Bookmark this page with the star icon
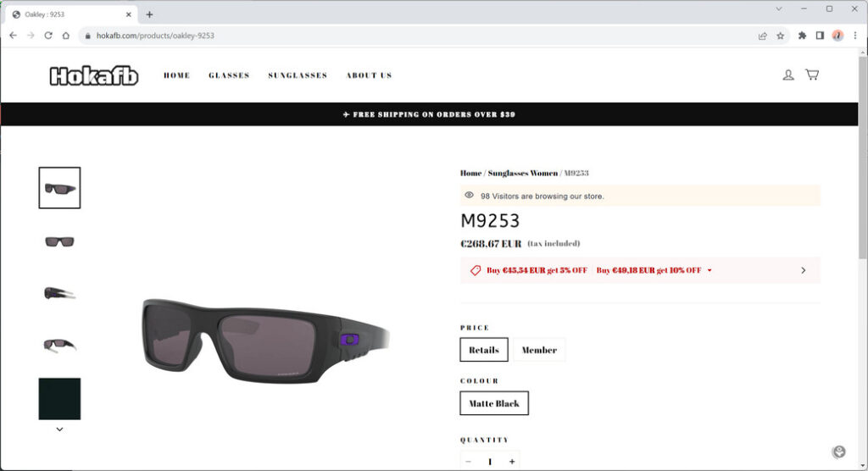The height and width of the screenshot is (471, 868). pyautogui.click(x=781, y=36)
